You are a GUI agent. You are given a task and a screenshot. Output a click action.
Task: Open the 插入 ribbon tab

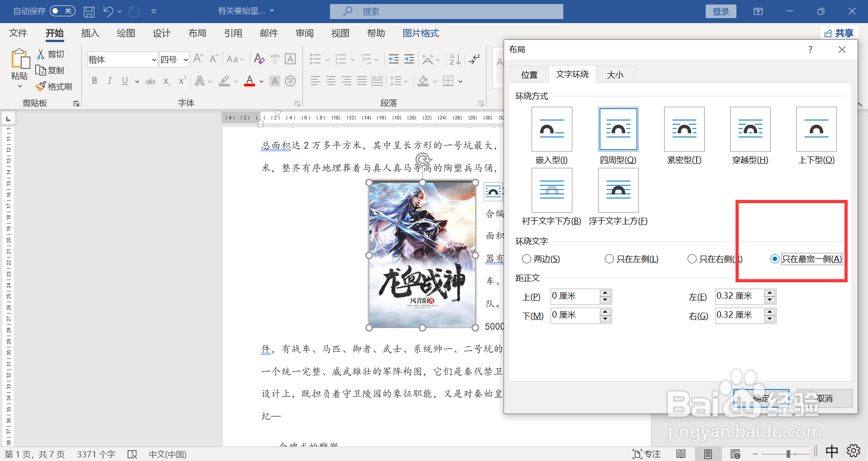point(90,33)
